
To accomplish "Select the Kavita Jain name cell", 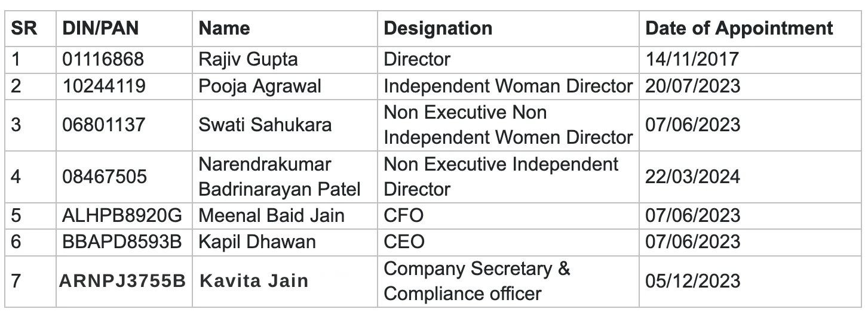I will click(254, 281).
